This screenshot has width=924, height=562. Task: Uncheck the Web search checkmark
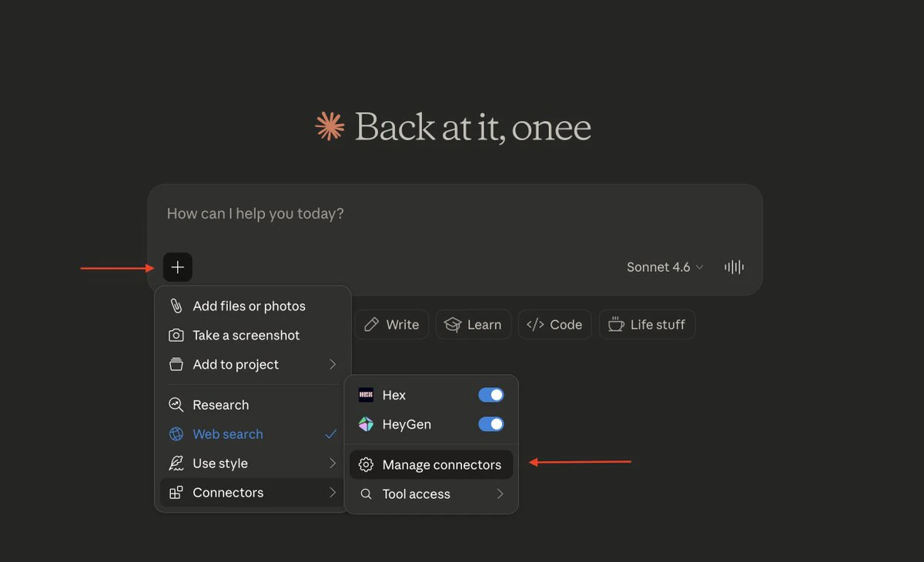[331, 434]
